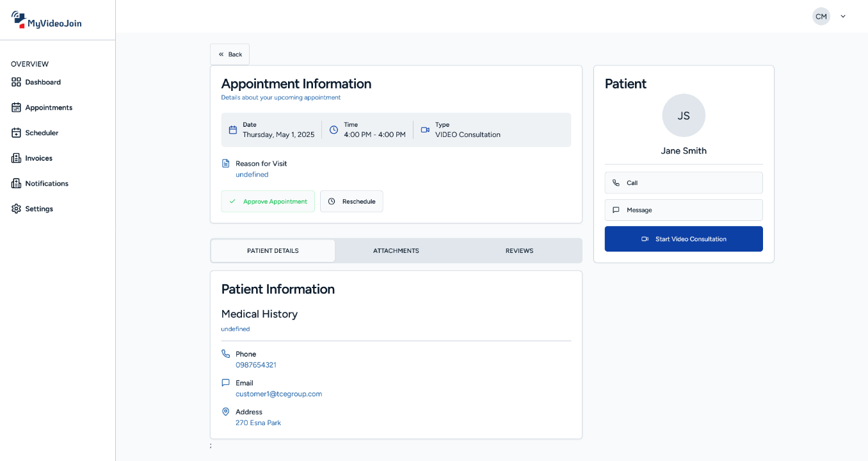Click the document icon beside Reason for Visit
The height and width of the screenshot is (461, 868).
click(x=225, y=163)
